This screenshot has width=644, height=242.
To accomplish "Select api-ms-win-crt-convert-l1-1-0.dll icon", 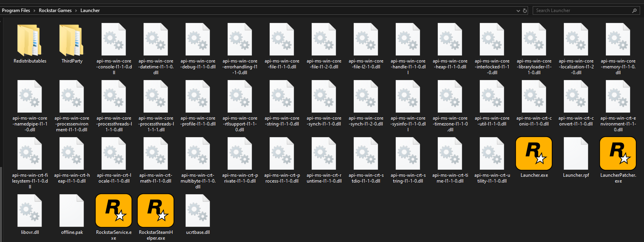I will click(x=576, y=96).
